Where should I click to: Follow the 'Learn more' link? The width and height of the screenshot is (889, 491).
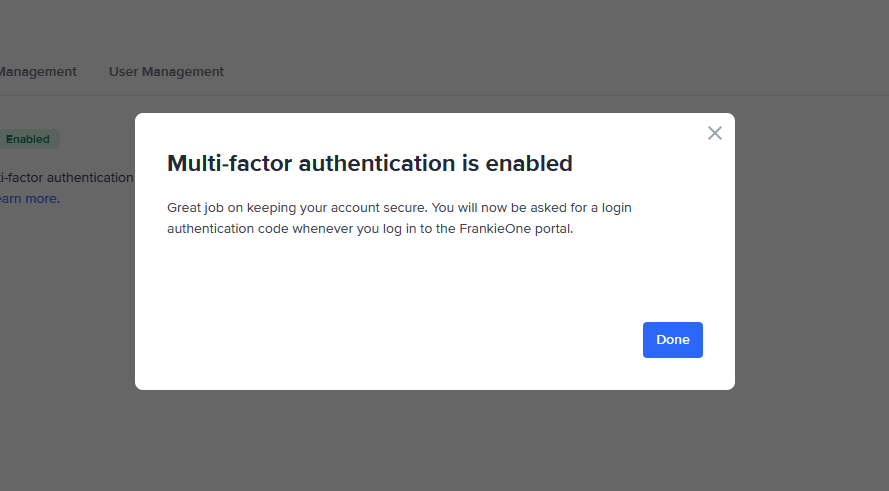pyautogui.click(x=28, y=199)
